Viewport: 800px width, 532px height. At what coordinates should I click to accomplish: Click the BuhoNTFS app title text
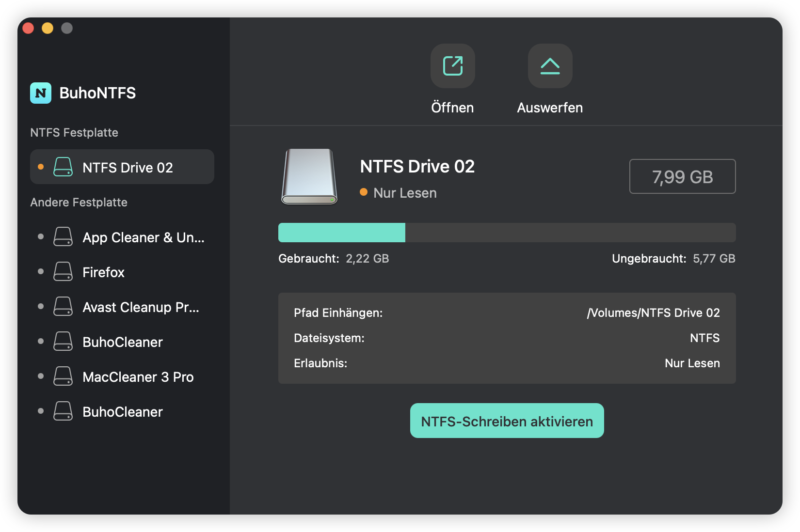coord(97,93)
